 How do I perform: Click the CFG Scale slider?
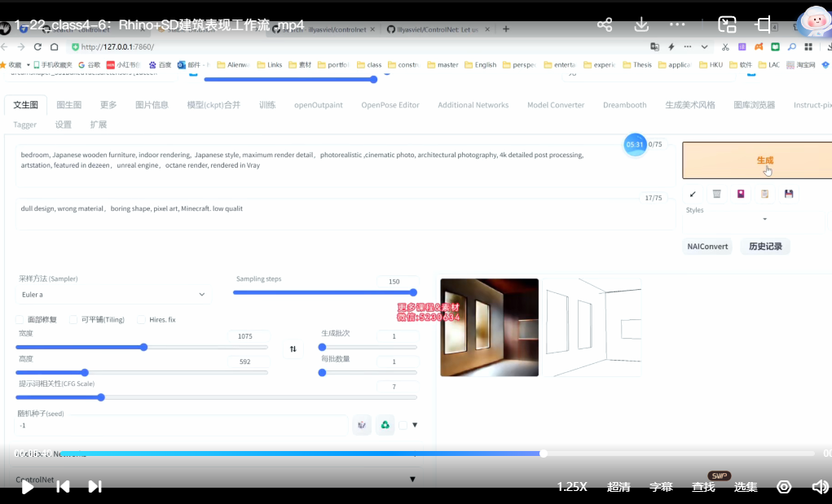click(x=217, y=397)
